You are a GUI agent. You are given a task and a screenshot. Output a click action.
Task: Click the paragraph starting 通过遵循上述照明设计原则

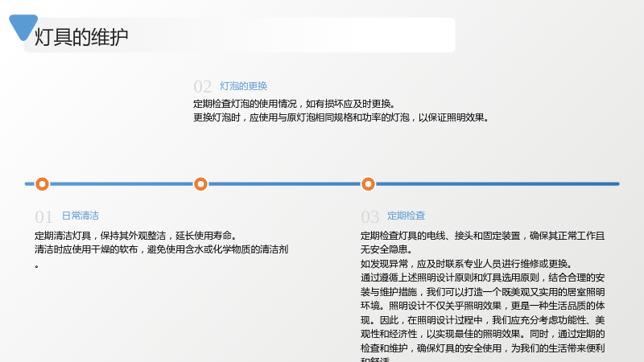pos(482,317)
